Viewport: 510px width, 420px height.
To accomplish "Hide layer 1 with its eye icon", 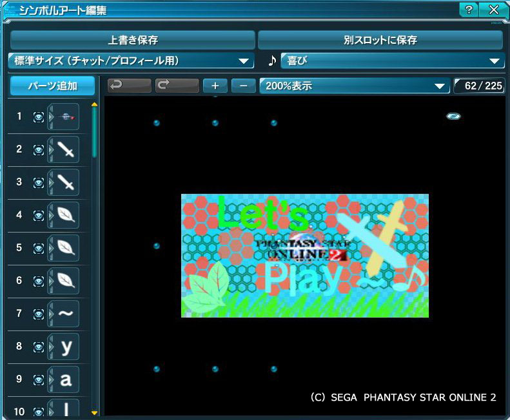I will tap(39, 117).
